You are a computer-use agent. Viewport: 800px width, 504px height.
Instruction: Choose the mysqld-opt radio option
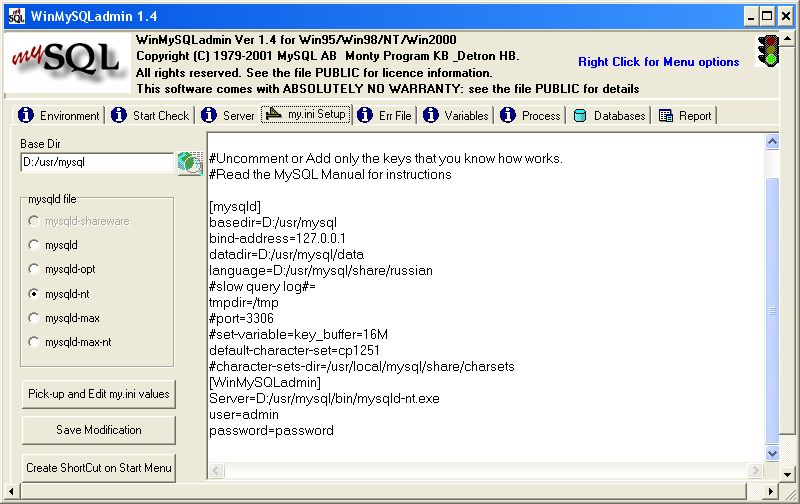pos(62,269)
